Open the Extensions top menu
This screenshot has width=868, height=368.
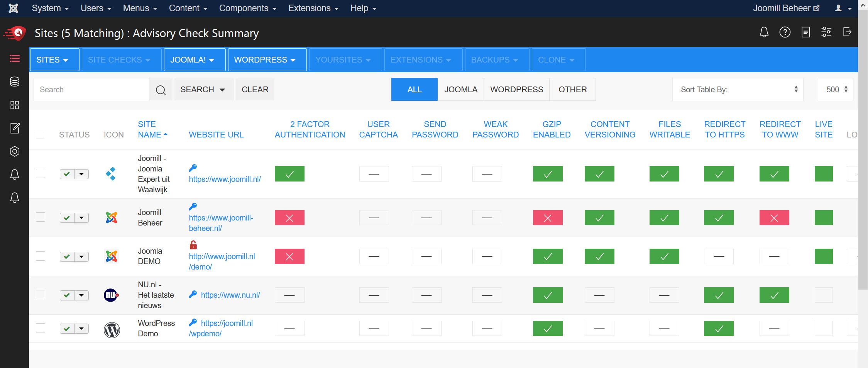(x=313, y=8)
